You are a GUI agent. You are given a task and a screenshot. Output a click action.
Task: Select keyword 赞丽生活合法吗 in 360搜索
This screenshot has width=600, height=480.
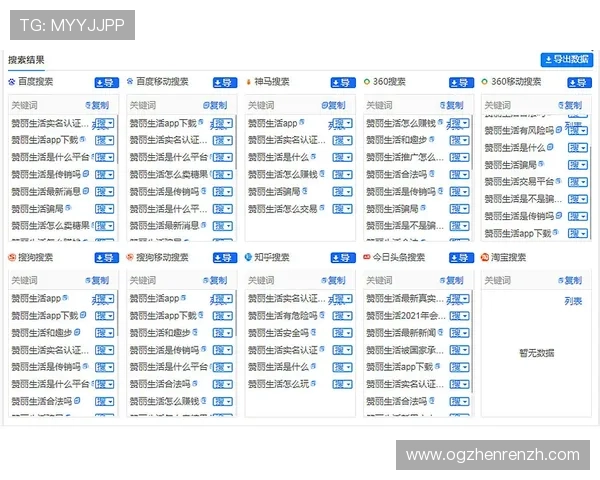pos(396,175)
